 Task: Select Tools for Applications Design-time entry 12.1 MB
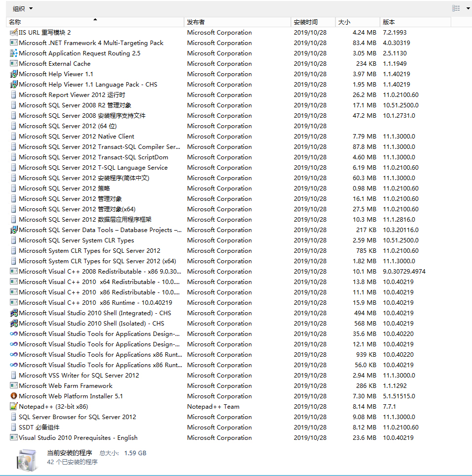pos(99,344)
